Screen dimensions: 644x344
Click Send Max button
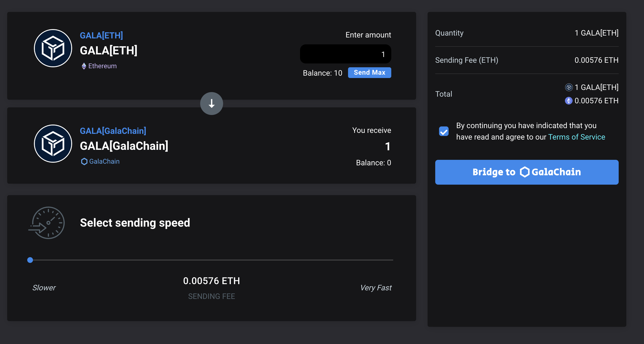[x=370, y=73]
